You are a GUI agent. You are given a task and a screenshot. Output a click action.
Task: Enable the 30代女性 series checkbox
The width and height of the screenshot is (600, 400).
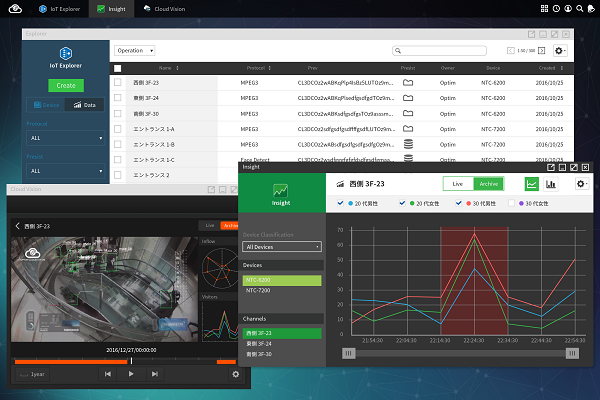(513, 204)
